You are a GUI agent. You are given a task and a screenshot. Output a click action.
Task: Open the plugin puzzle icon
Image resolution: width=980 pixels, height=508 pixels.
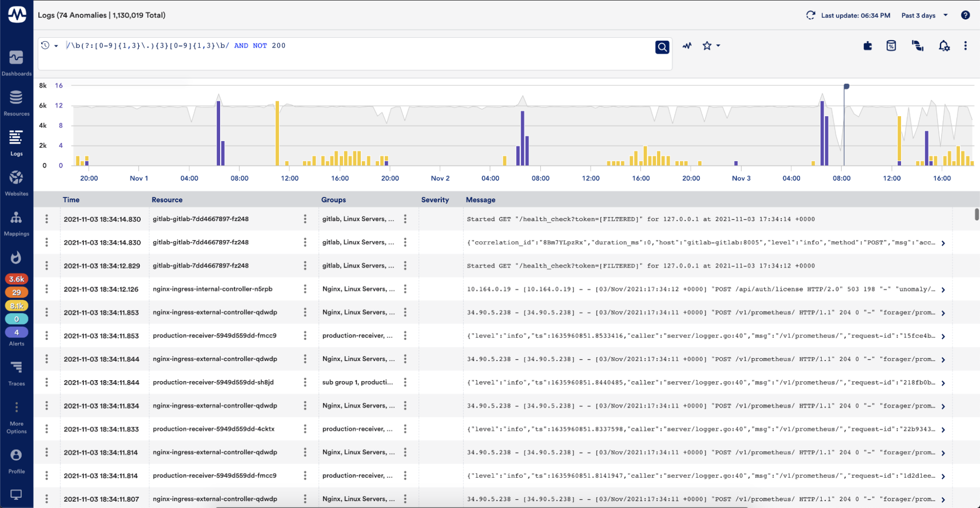(x=867, y=46)
